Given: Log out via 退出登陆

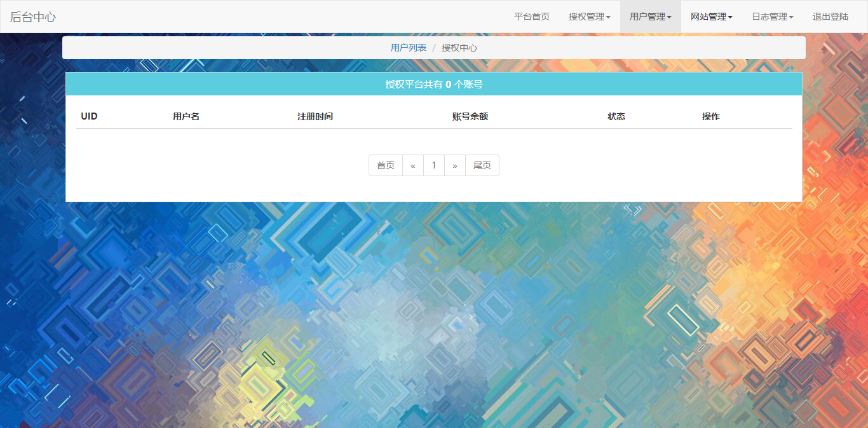Looking at the screenshot, I should point(830,17).
